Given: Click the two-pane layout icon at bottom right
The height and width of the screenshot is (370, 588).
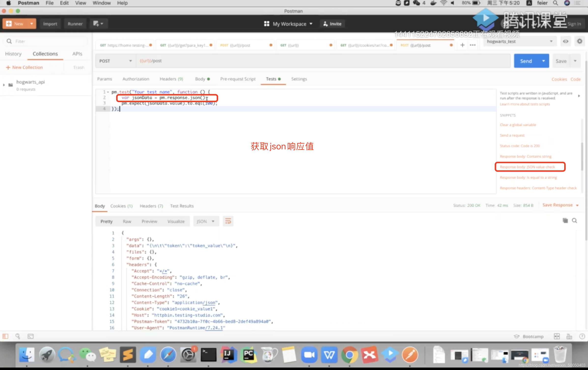Looking at the screenshot, I should tap(557, 336).
